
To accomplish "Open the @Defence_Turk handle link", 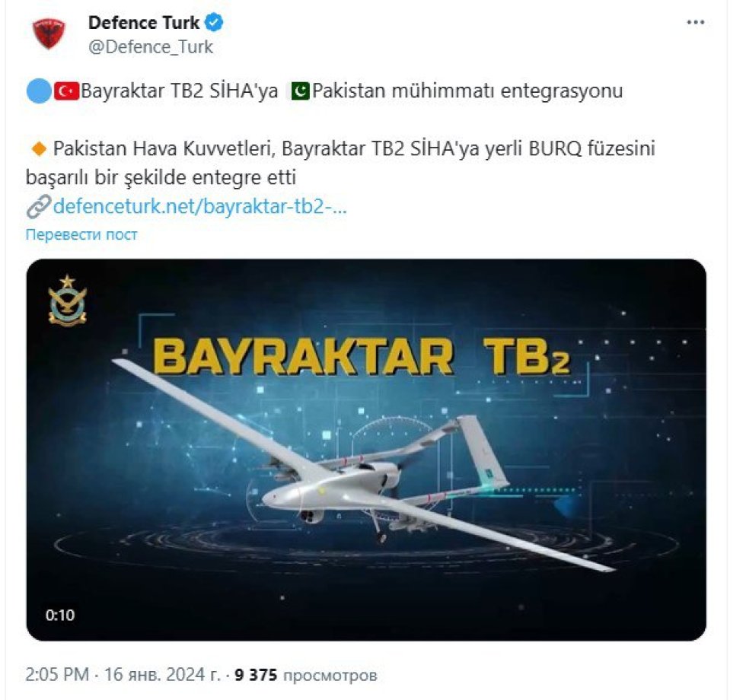I will (151, 46).
